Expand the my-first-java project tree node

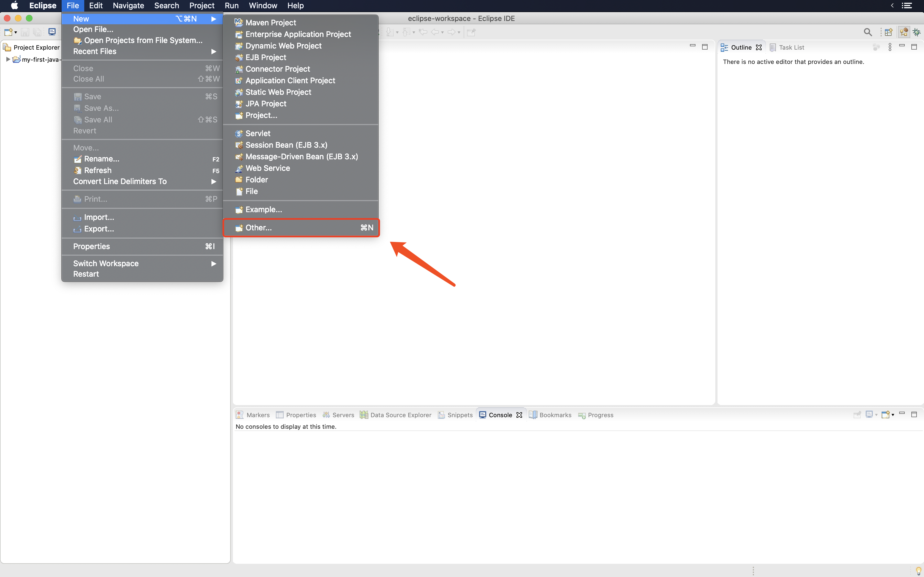(x=8, y=59)
